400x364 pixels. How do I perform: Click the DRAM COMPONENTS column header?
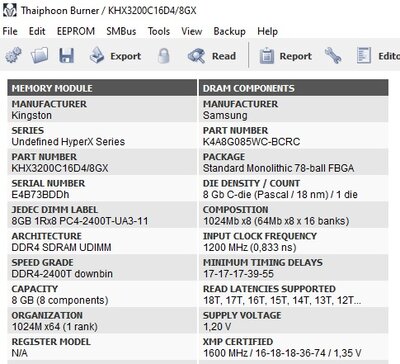(x=294, y=88)
